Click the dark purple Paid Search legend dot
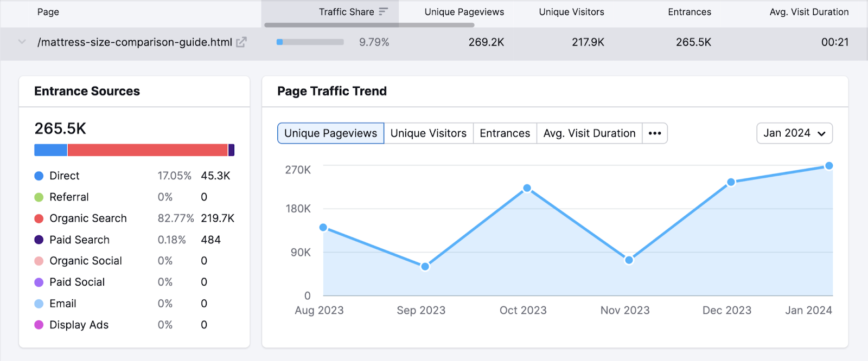The height and width of the screenshot is (361, 868). tap(39, 240)
